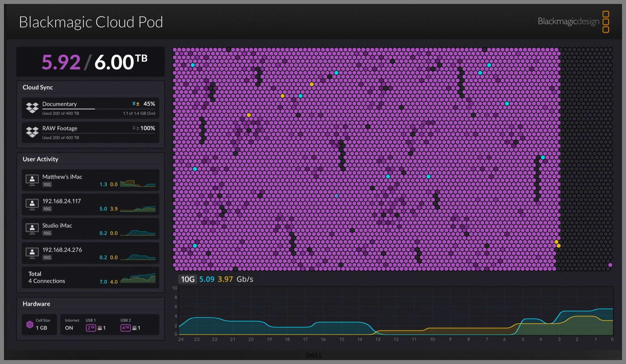Select the Matthew's iMac name
626x364 pixels.
coord(62,177)
